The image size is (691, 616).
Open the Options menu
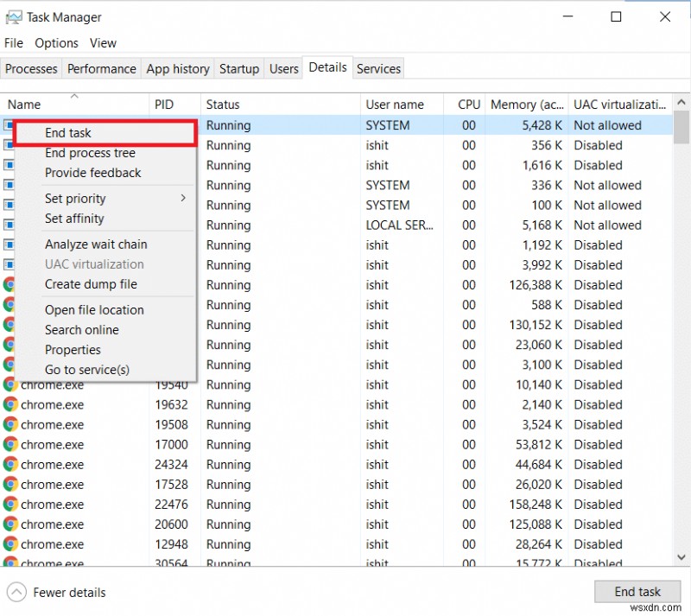pyautogui.click(x=56, y=42)
